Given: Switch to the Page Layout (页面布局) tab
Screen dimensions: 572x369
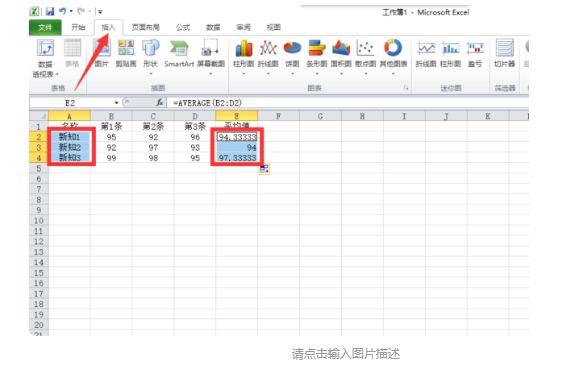Looking at the screenshot, I should (x=145, y=27).
